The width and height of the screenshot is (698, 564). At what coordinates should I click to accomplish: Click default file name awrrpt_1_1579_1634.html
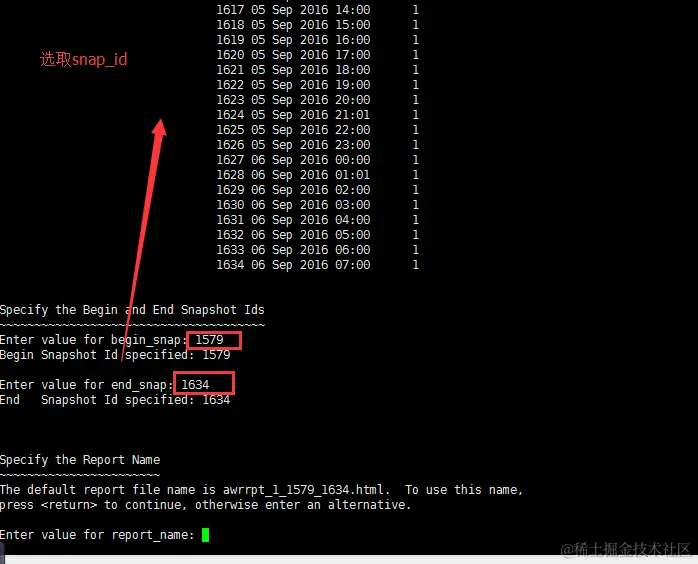click(x=306, y=490)
